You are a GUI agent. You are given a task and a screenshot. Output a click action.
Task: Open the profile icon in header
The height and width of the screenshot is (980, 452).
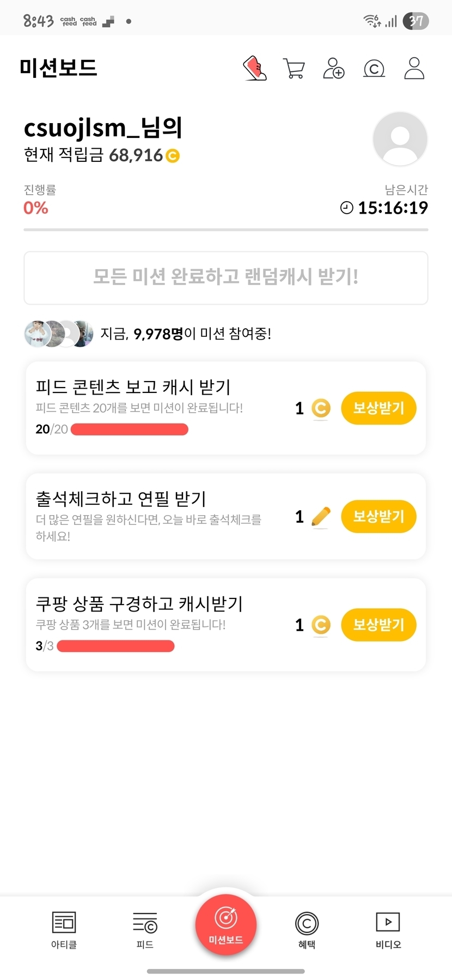click(414, 69)
